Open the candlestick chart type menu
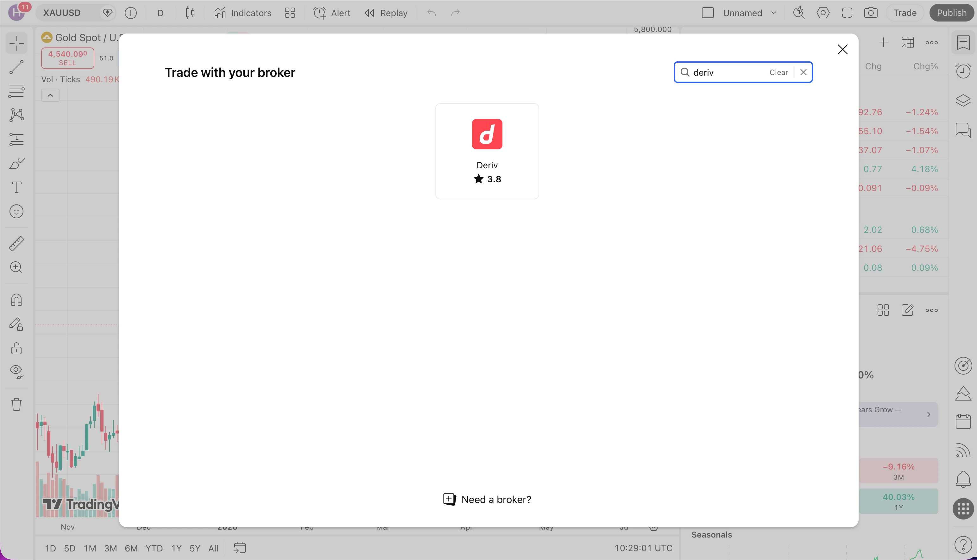Screen dimensions: 977x560 point(190,13)
